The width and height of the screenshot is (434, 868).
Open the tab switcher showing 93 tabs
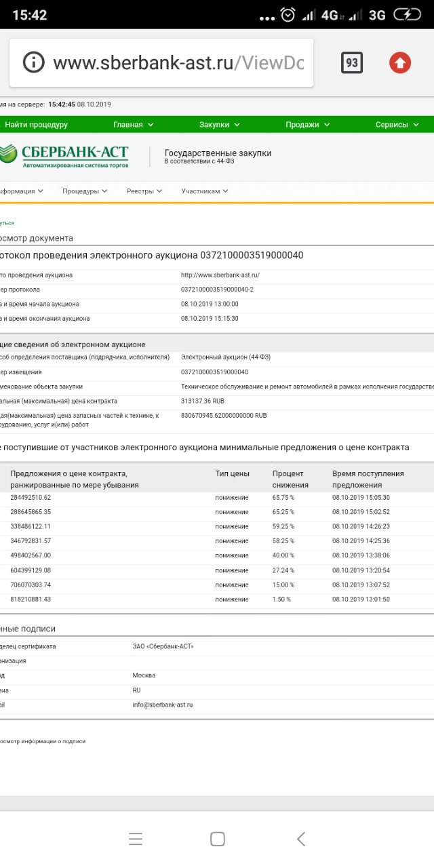[x=351, y=63]
